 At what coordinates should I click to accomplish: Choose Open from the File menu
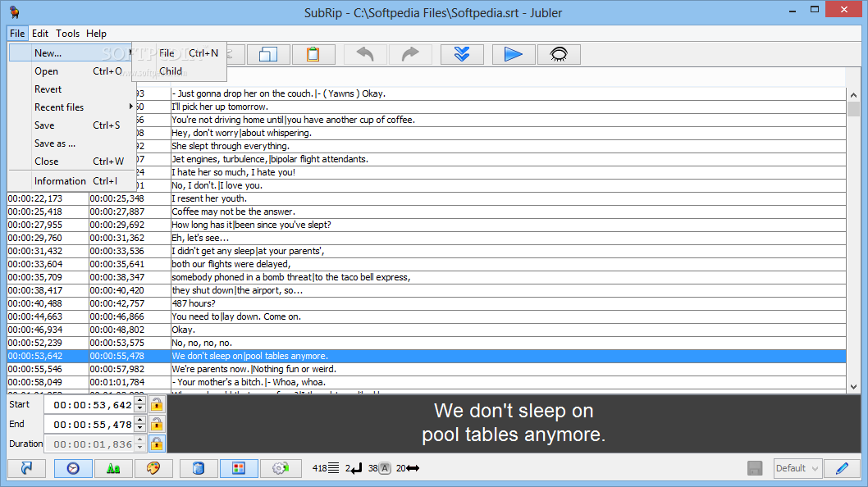(x=71, y=71)
